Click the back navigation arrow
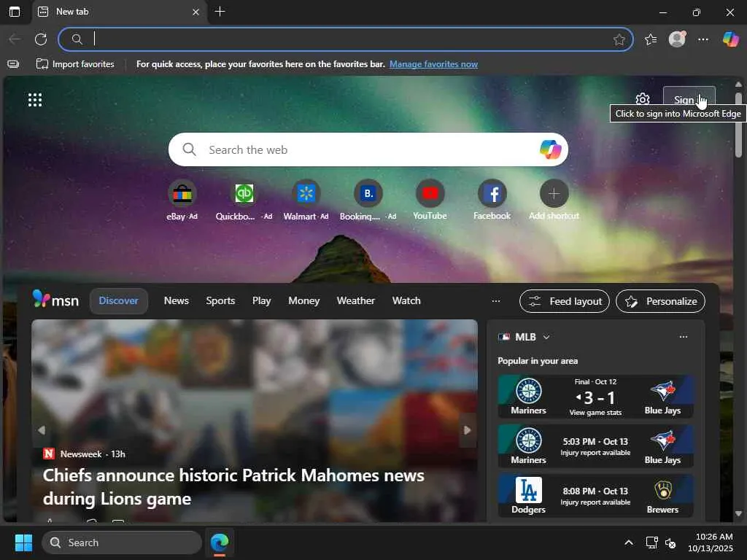 tap(15, 39)
